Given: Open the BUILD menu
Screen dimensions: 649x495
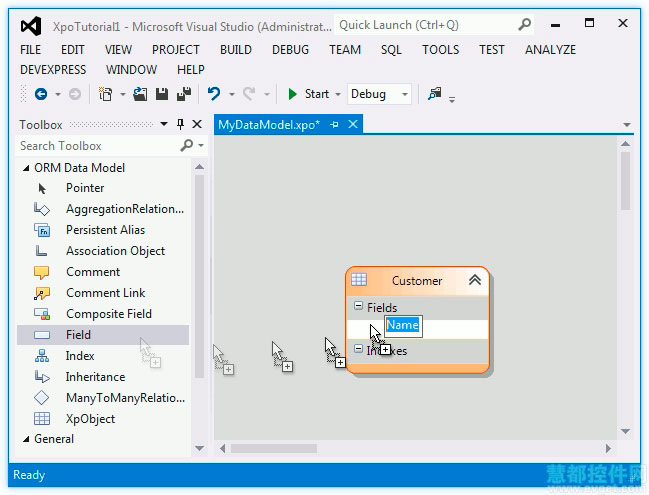Looking at the screenshot, I should click(x=236, y=50).
